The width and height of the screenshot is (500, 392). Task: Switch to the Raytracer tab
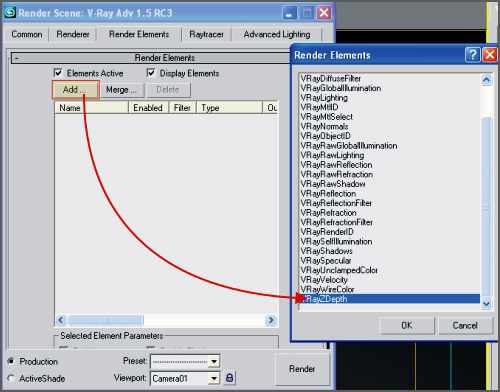tap(206, 34)
